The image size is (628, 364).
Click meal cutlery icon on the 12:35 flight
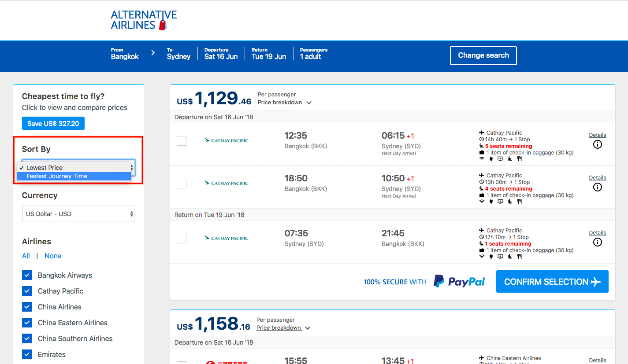tap(520, 159)
